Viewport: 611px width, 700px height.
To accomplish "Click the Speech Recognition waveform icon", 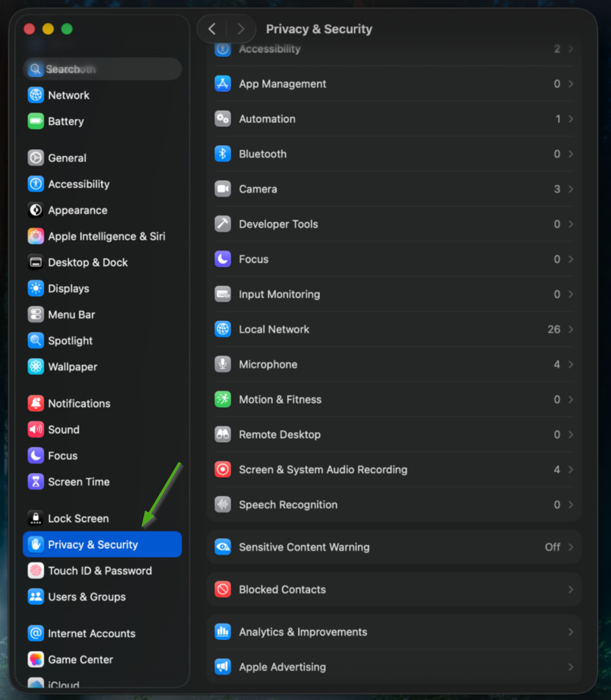I will click(x=222, y=505).
